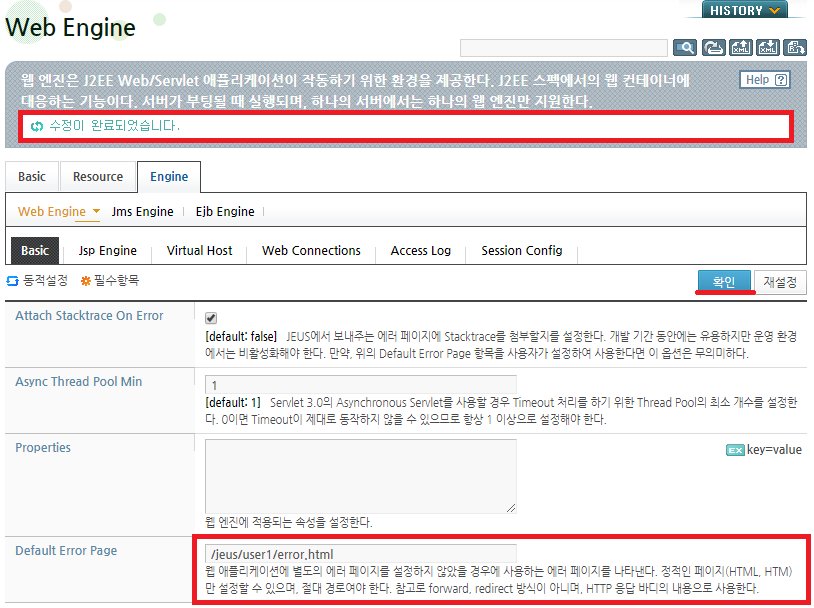The width and height of the screenshot is (814, 608).
Task: Switch to the top-level Basic tab
Action: (32, 177)
